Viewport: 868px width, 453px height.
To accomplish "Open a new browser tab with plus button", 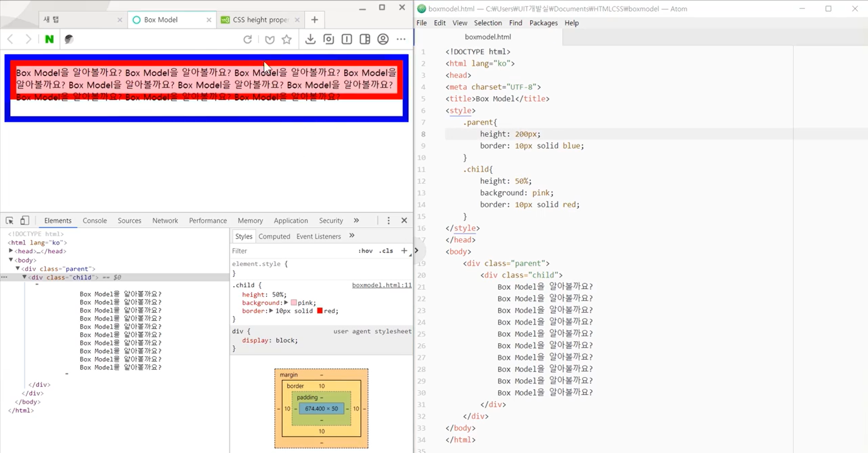I will (314, 20).
